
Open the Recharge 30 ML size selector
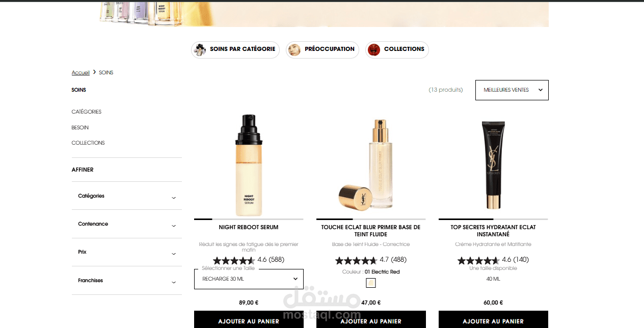[249, 279]
